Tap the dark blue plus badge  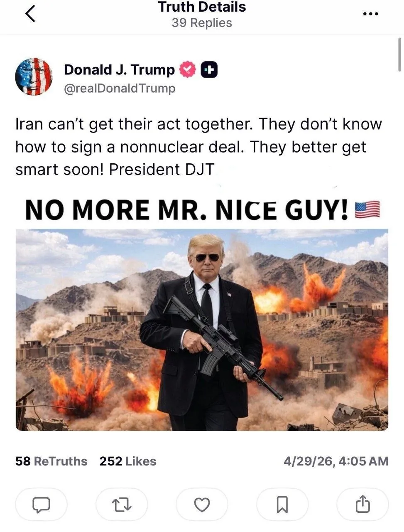click(x=209, y=70)
